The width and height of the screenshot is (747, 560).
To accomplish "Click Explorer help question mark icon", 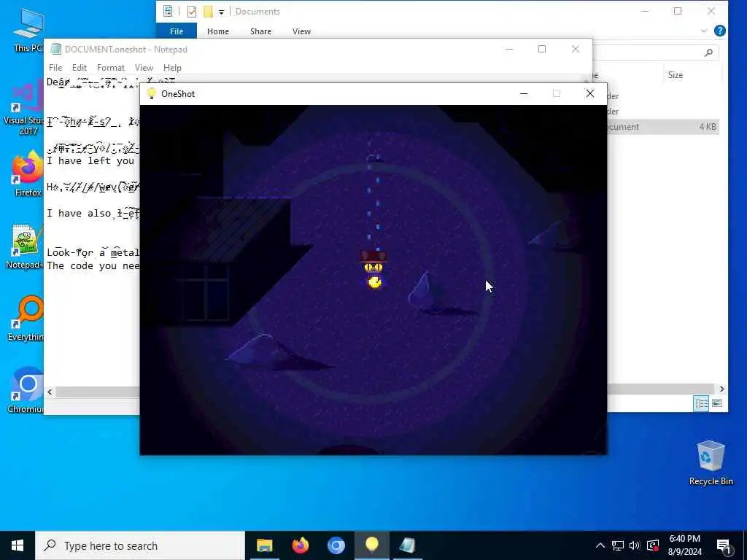I will 719,31.
